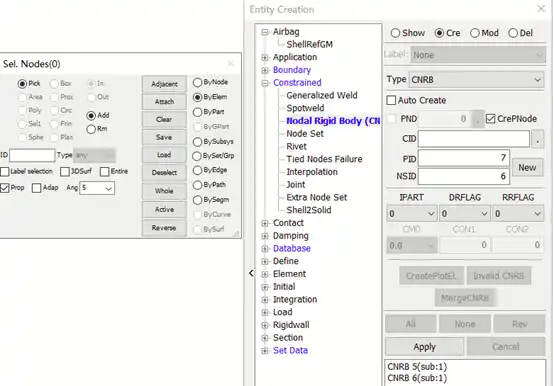Click the PID input field
This screenshot has width=554, height=386.
tap(464, 158)
